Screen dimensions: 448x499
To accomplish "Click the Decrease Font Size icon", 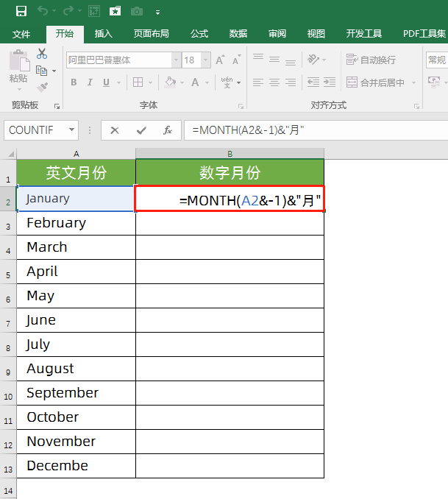I will click(x=237, y=60).
